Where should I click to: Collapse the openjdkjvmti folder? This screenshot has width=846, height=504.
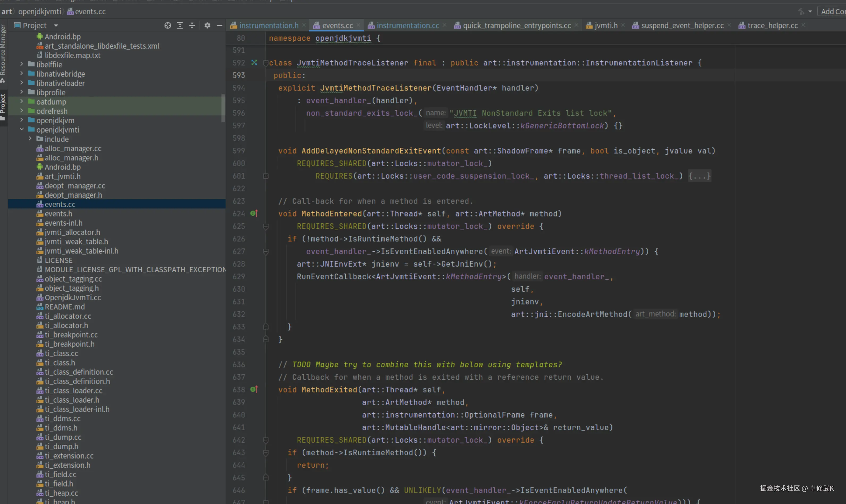point(22,129)
